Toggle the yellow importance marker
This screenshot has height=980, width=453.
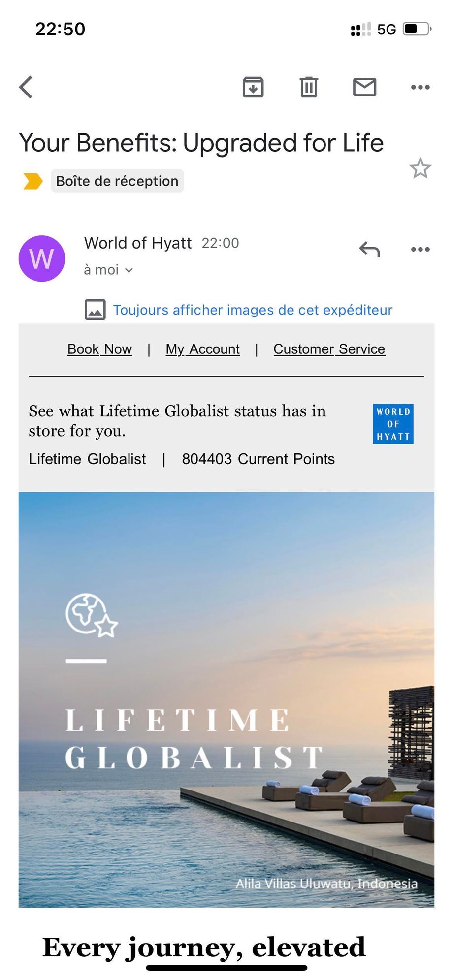[33, 181]
